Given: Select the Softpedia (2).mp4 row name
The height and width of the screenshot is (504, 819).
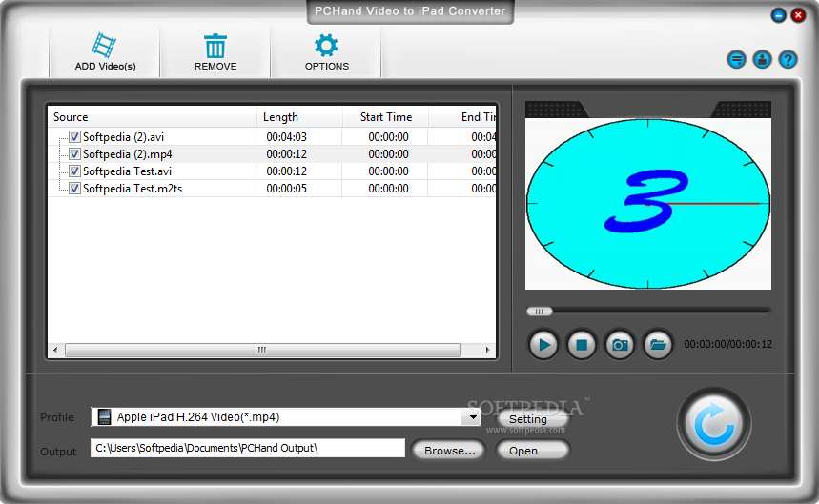Looking at the screenshot, I should pyautogui.click(x=128, y=154).
